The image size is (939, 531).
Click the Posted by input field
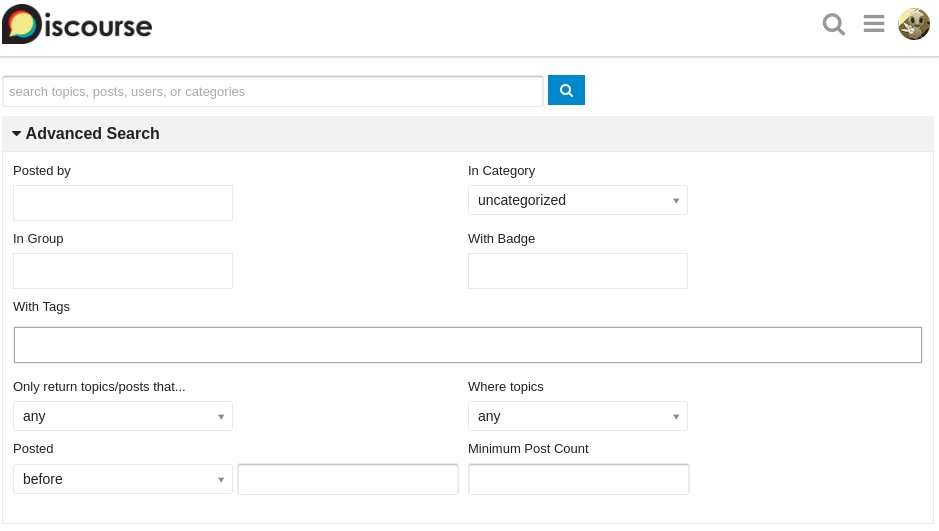(x=123, y=203)
